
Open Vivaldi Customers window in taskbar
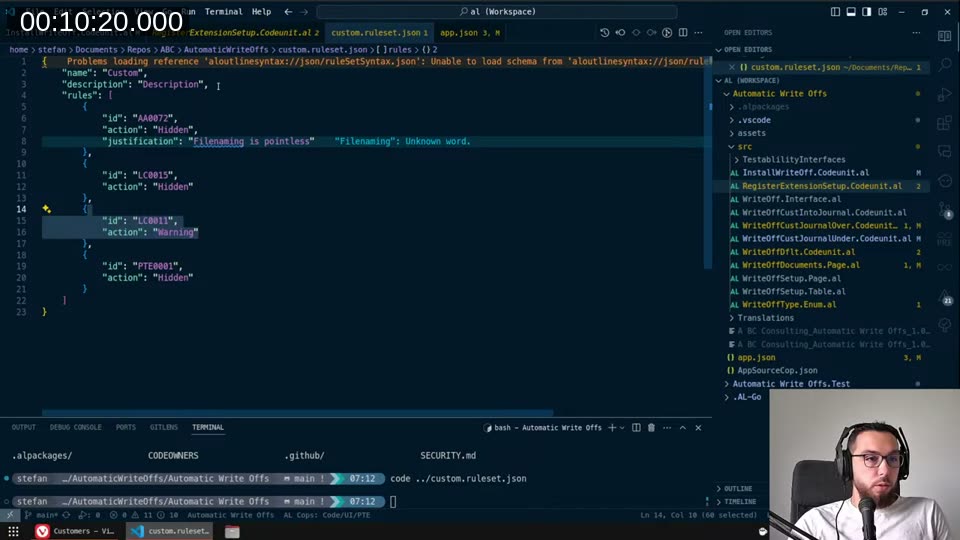[75, 531]
